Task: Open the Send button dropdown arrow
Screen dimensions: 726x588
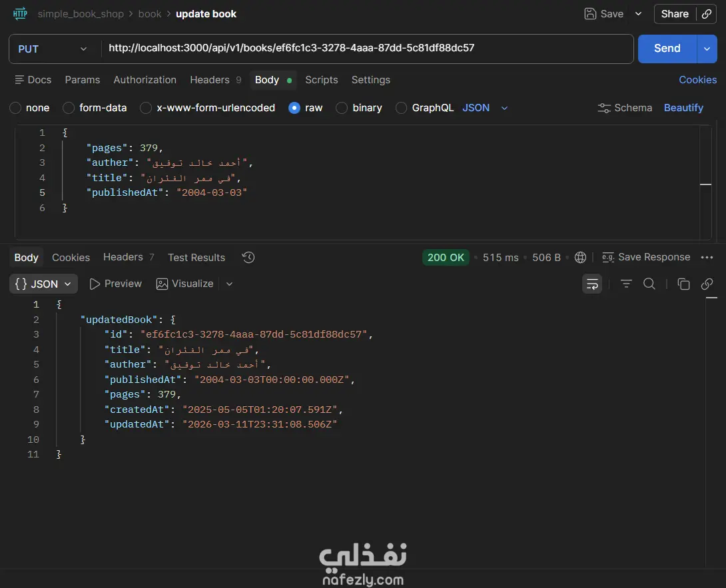Action: [707, 49]
